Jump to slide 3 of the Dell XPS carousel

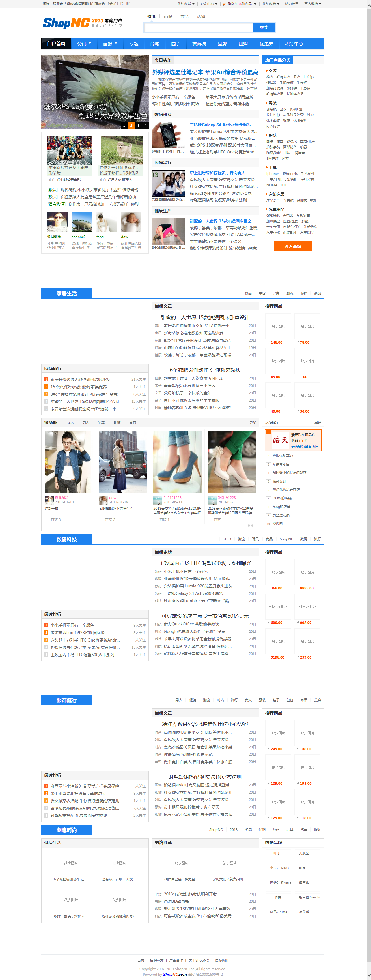[x=138, y=125]
